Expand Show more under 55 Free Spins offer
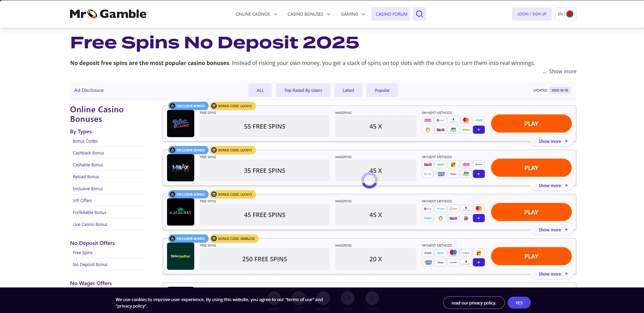 pos(553,141)
